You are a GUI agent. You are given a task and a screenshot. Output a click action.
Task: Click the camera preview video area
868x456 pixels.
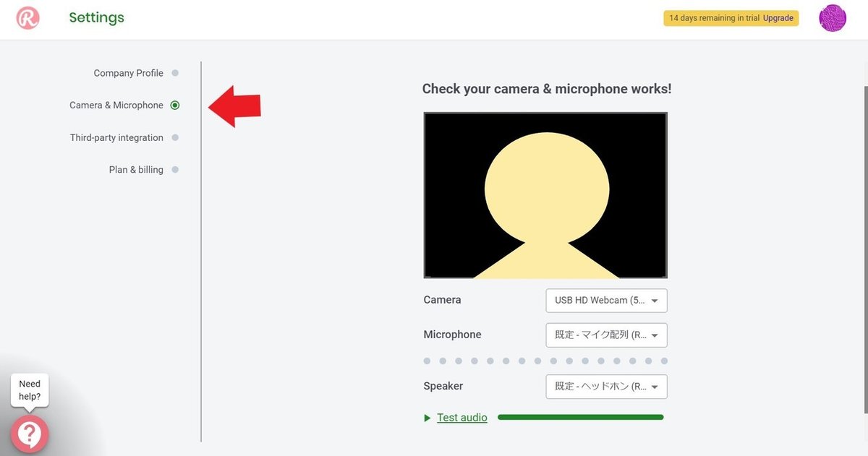pos(545,195)
